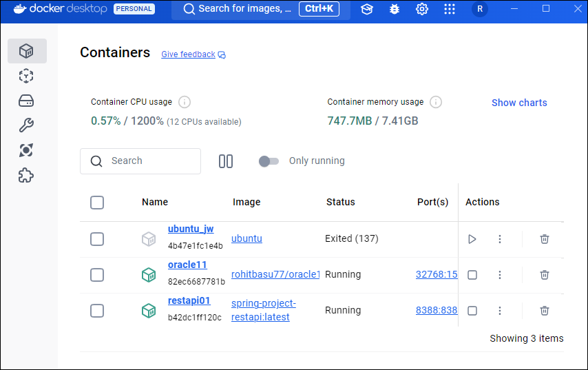Open the restapi01 container name link
Image resolution: width=588 pixels, height=370 pixels.
tap(189, 301)
